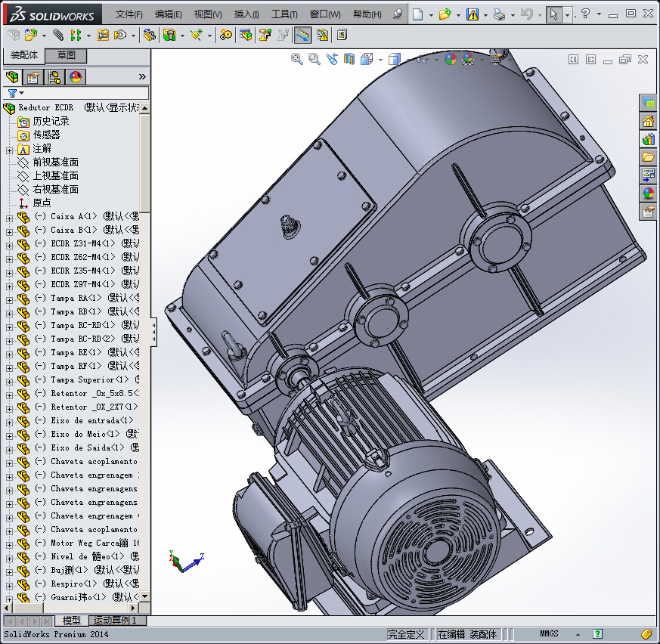Expand the Caixa A<1> component node
The image size is (660, 644).
pos(9,217)
